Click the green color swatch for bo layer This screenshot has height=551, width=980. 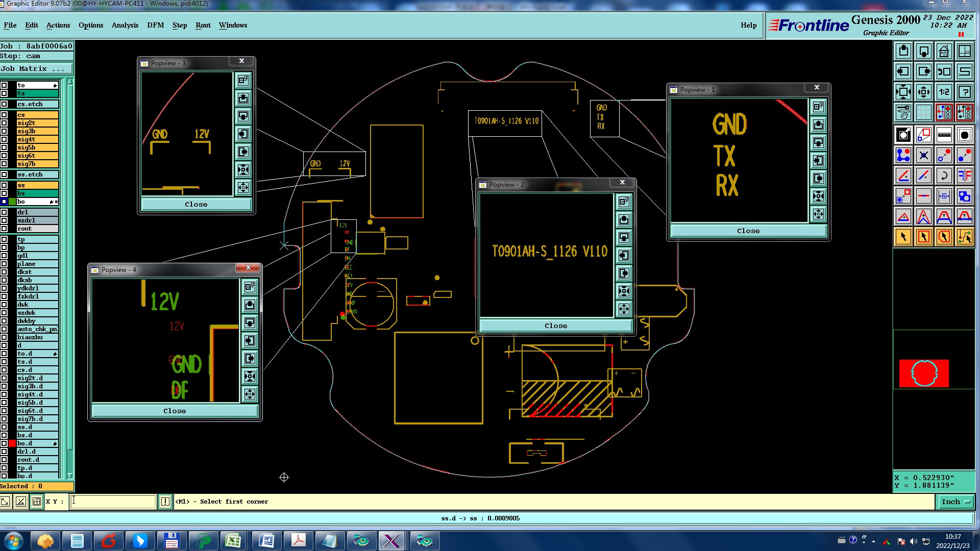point(12,202)
